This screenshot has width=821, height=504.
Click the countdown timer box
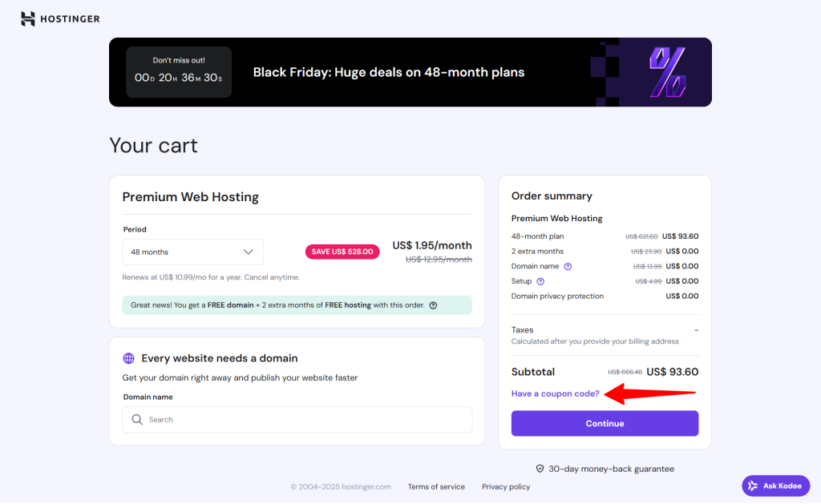(179, 71)
